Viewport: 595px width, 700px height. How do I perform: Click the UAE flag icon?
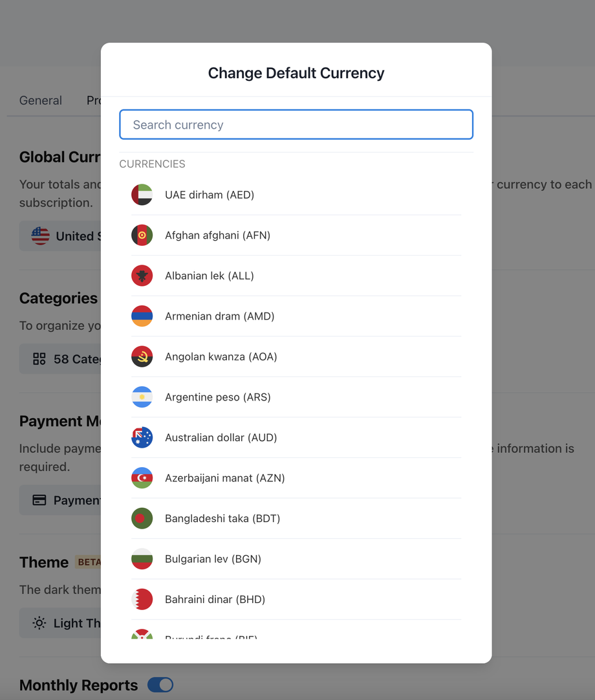142,195
